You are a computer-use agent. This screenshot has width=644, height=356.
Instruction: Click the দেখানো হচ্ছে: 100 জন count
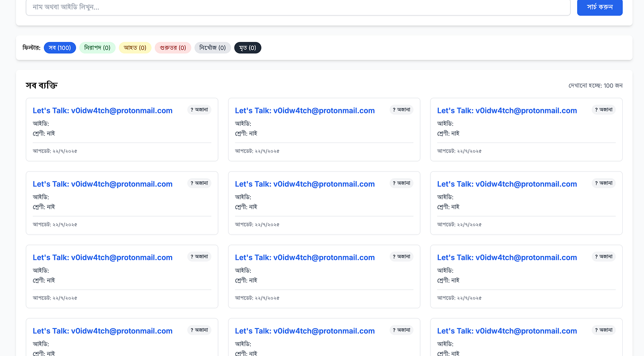click(x=595, y=85)
